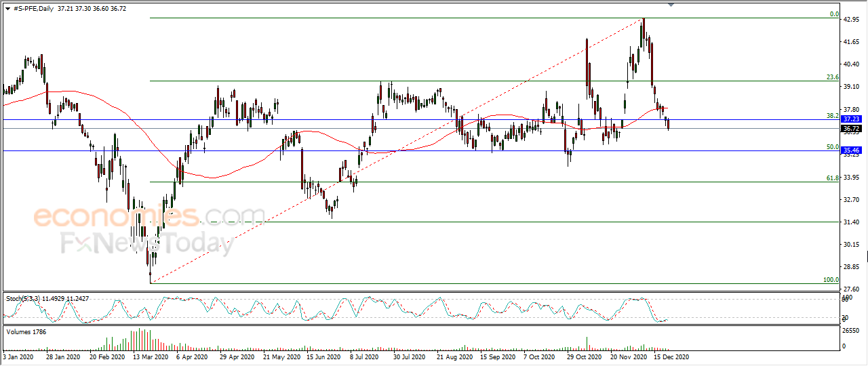Screen dimensions: 868x366
Task: Click the 50.0 Fibonacci level label
Action: pyautogui.click(x=833, y=146)
